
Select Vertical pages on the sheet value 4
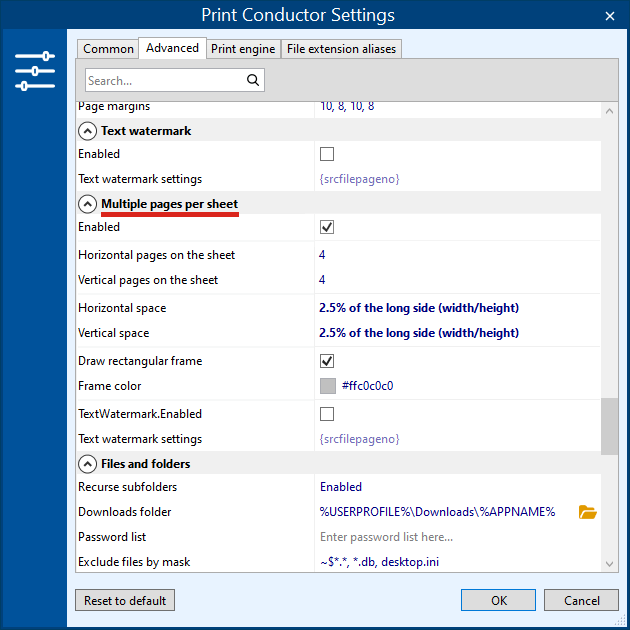click(322, 280)
